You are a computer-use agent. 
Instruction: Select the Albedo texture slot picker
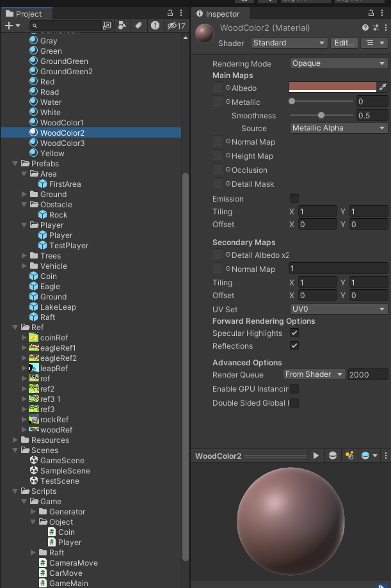coord(228,88)
